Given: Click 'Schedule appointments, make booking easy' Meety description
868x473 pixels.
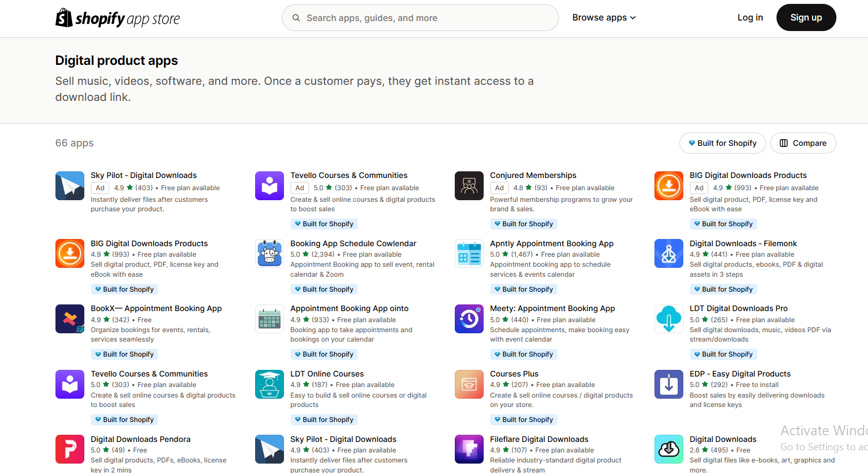Looking at the screenshot, I should click(x=560, y=334).
